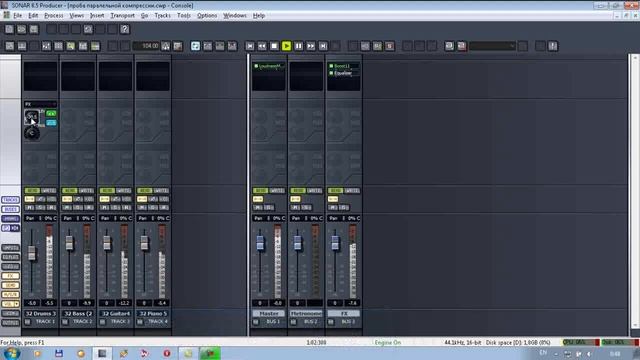
Task: Open the Windows Start menu orb
Action: coord(11,353)
